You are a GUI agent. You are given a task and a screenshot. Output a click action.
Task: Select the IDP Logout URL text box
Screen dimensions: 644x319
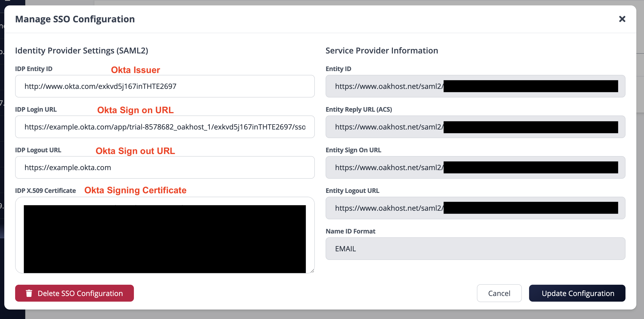pos(164,167)
